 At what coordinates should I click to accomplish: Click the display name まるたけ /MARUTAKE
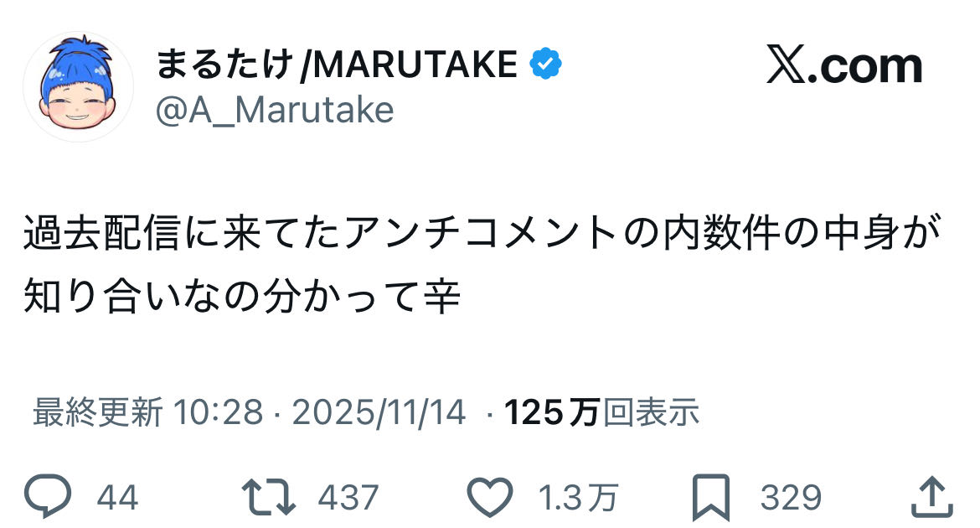pos(336,65)
